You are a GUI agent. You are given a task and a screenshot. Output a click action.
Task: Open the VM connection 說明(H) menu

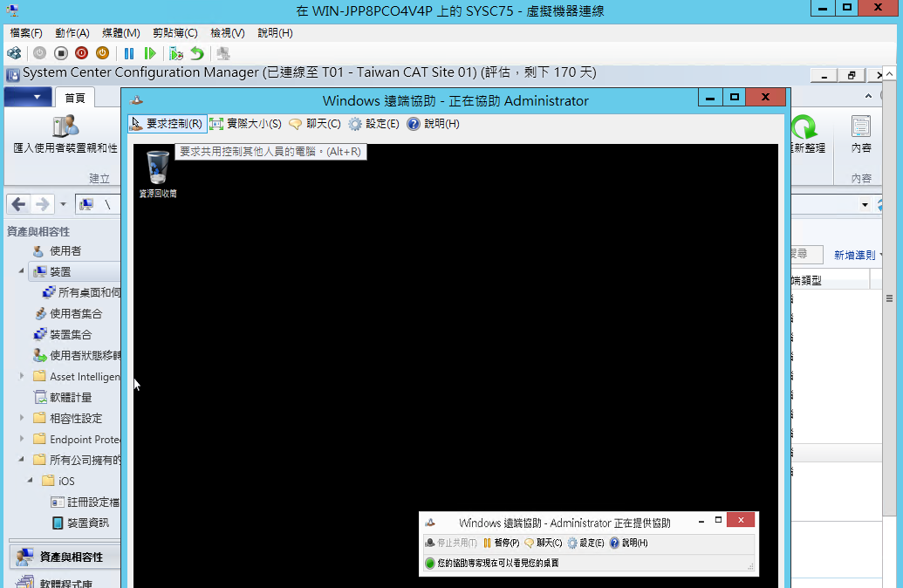[x=275, y=33]
